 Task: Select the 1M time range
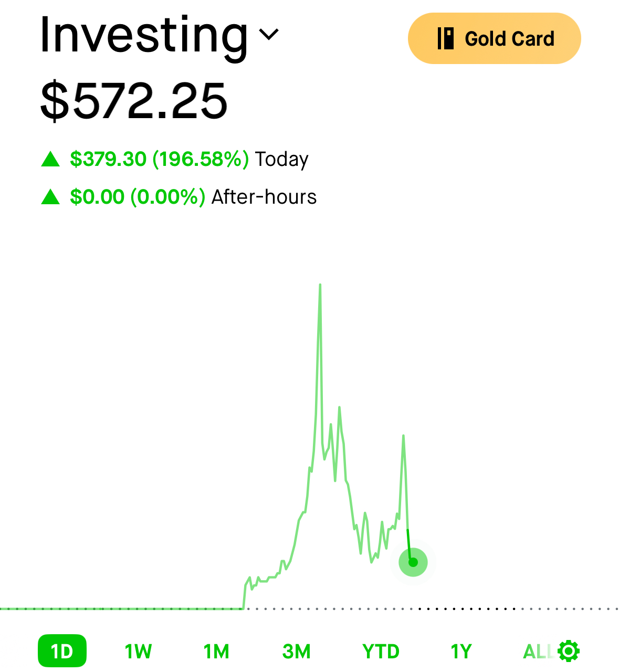click(x=216, y=652)
